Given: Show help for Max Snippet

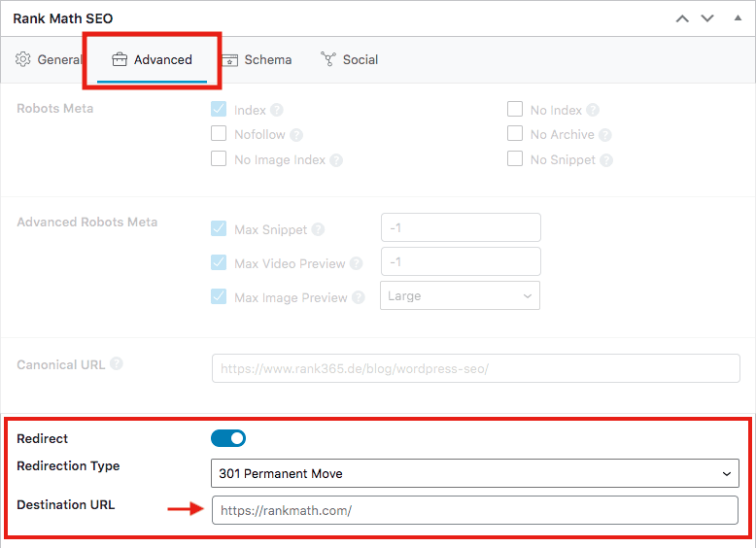Looking at the screenshot, I should click(x=318, y=229).
